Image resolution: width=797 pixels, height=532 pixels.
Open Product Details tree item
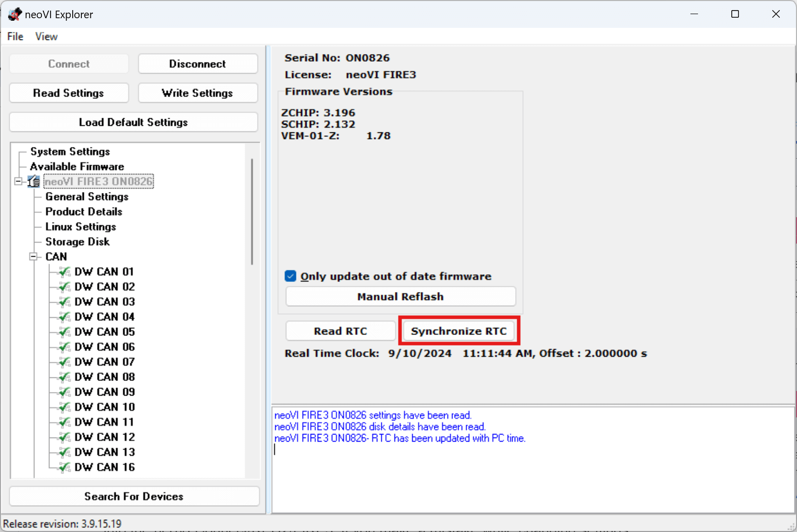[84, 212]
